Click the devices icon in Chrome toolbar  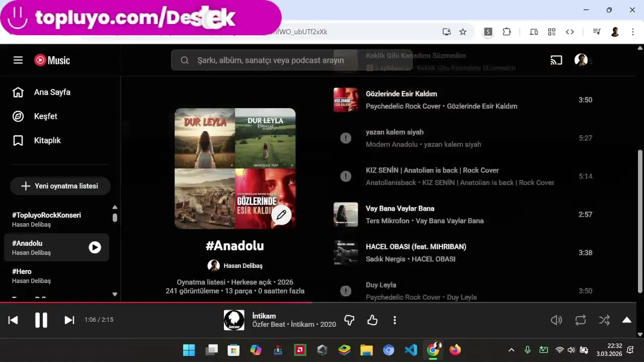pos(534,32)
